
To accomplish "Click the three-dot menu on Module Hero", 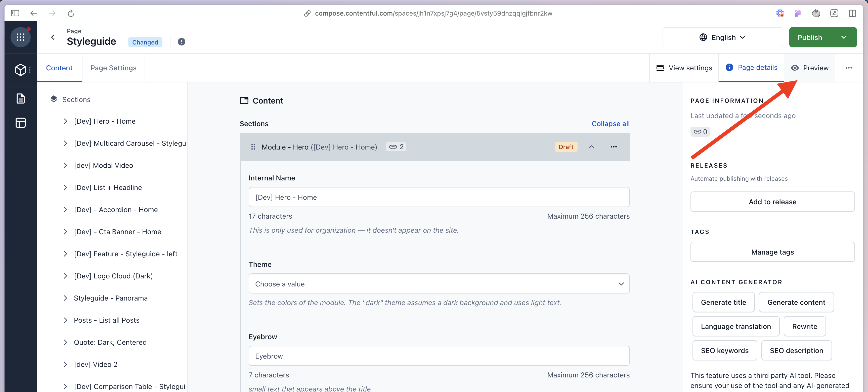I will tap(613, 146).
